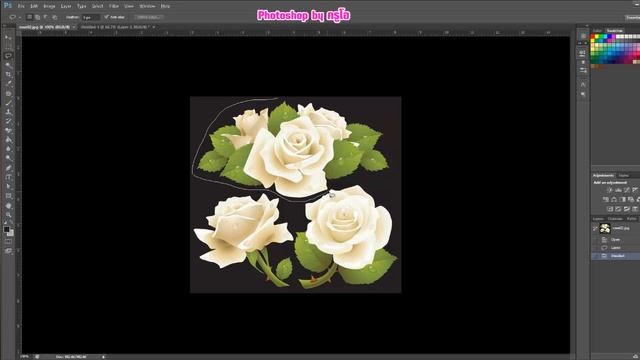Select the Lasso history state
Image resolution: width=640 pixels, height=360 pixels.
[616, 248]
